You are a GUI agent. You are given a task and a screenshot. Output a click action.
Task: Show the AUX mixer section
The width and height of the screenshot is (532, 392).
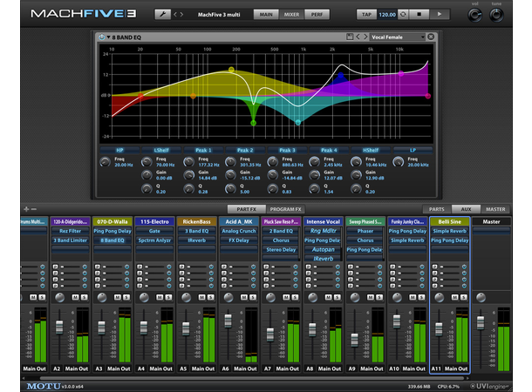coord(466,209)
